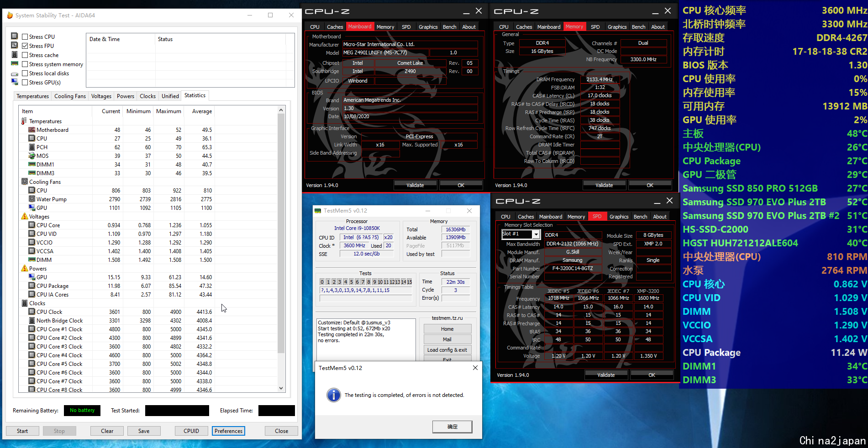This screenshot has width=868, height=448.
Task: Click the blue info icon in TestMem5 dialog
Action: pos(334,395)
